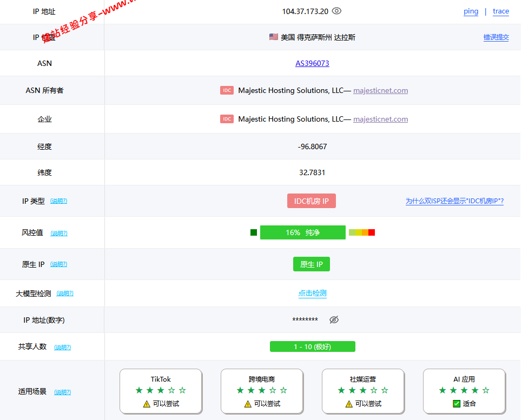Screen dimensions: 522x420
Task: Open the AS396073 link
Action: [312, 63]
